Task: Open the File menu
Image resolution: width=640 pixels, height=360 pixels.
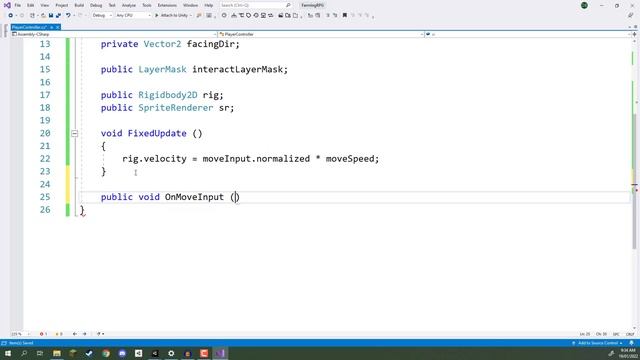Action: pyautogui.click(x=18, y=5)
